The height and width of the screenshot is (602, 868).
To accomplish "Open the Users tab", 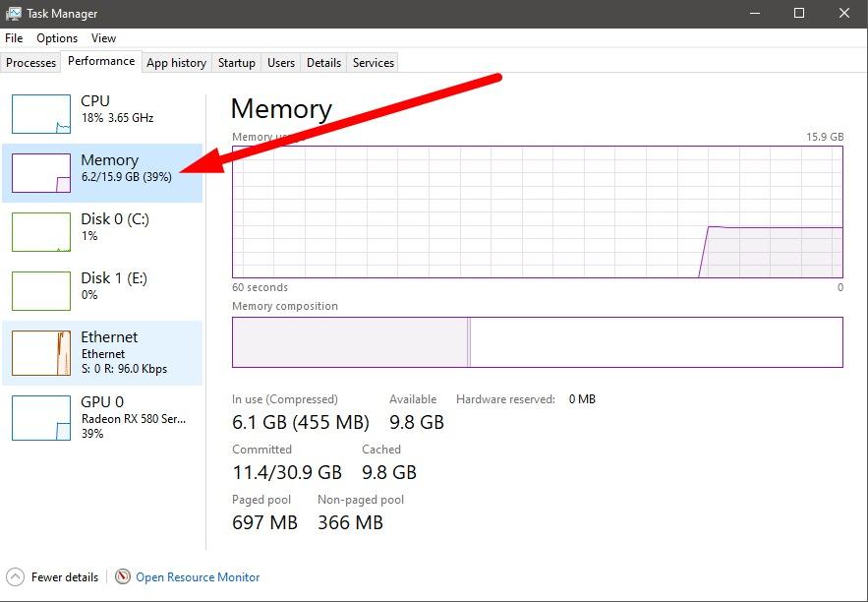I will coord(281,63).
